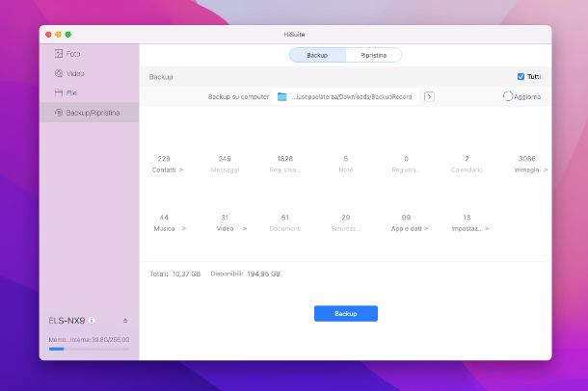Click the App e dati label

click(406, 228)
